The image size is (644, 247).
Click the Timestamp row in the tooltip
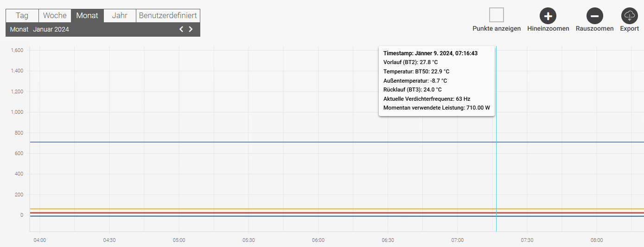coord(430,53)
